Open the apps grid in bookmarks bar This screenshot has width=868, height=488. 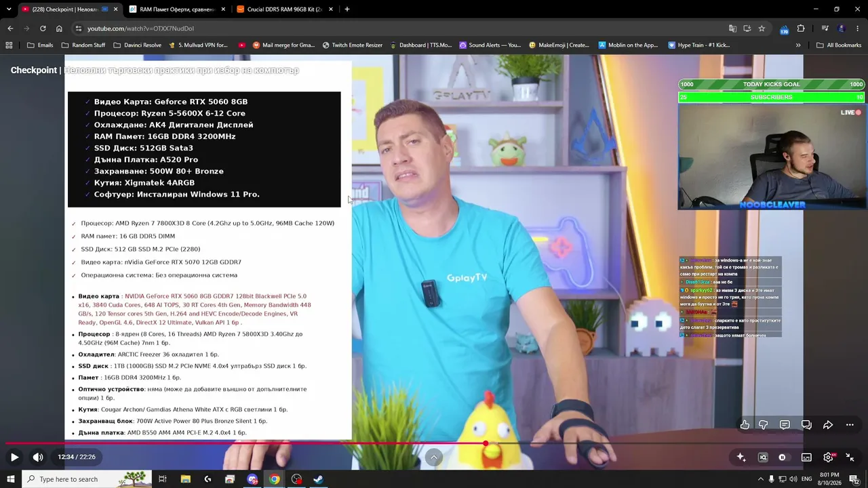click(9, 45)
